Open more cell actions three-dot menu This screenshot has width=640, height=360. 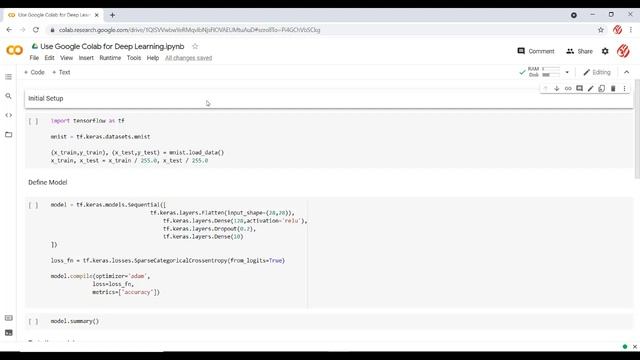tap(624, 89)
